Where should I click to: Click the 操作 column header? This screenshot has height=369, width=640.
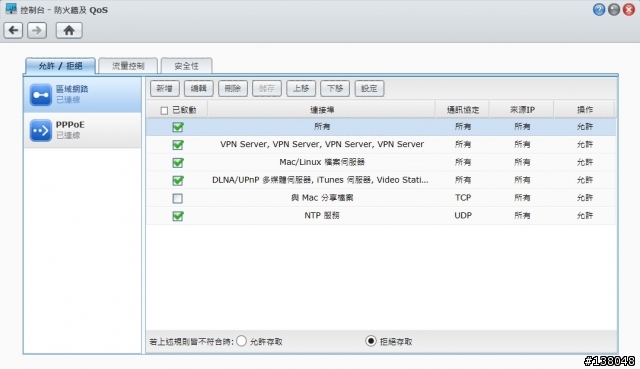pos(584,110)
